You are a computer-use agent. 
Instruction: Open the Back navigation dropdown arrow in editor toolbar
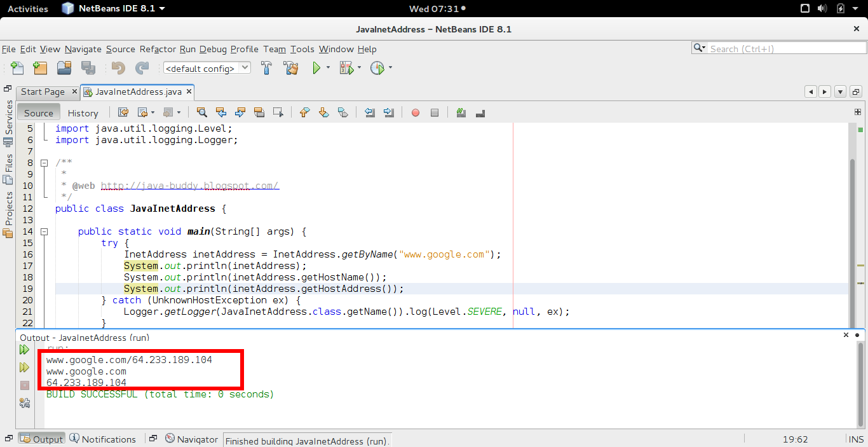(153, 113)
